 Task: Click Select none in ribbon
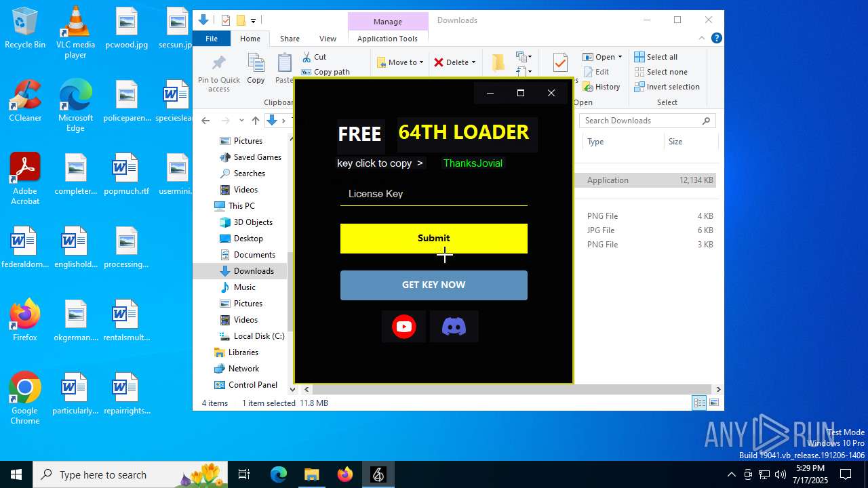point(660,72)
